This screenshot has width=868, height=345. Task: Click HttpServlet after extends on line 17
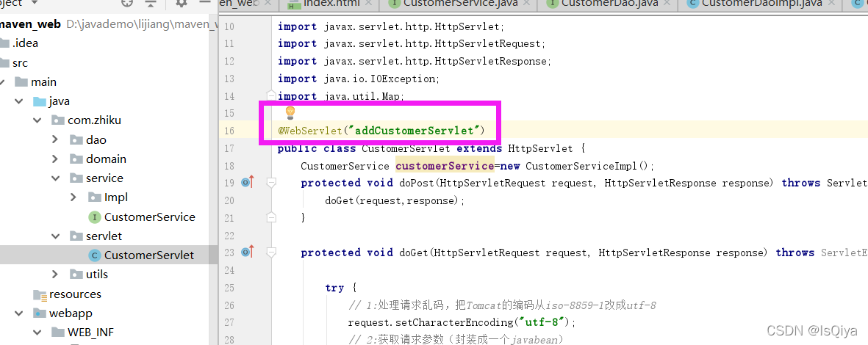click(539, 148)
